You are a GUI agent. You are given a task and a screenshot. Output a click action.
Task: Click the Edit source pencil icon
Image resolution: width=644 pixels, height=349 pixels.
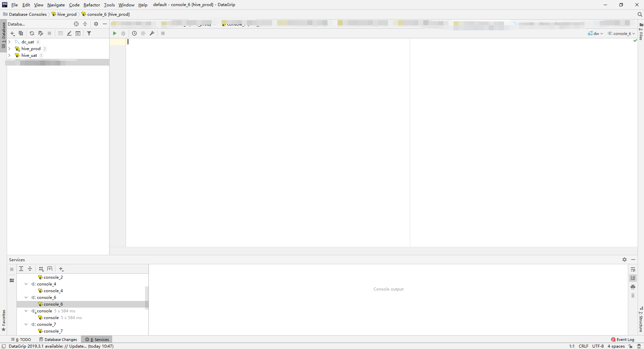pyautogui.click(x=69, y=33)
